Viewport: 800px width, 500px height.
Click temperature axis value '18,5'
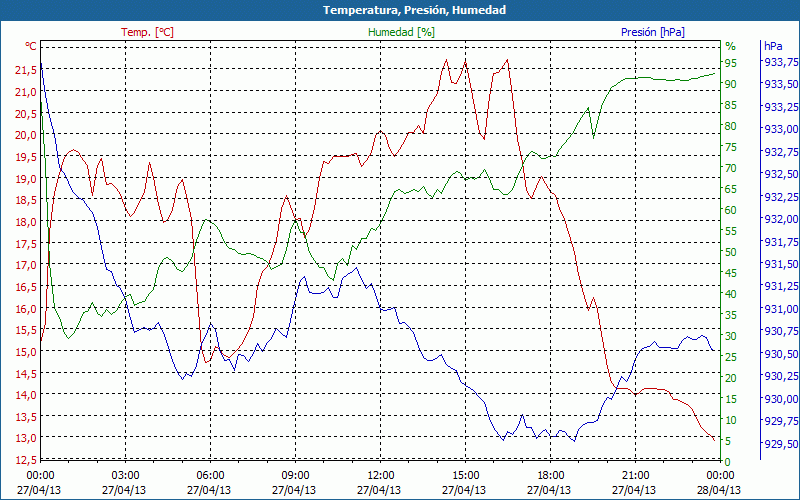pyautogui.click(x=26, y=199)
